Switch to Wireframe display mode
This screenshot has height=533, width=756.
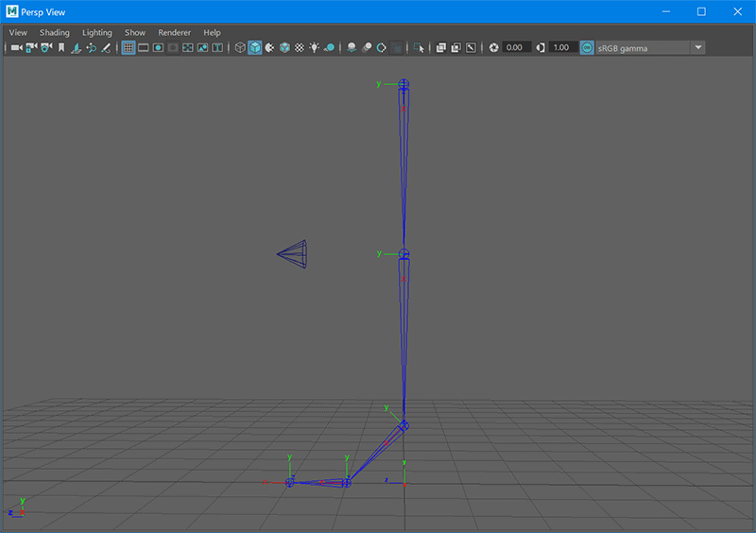(240, 48)
